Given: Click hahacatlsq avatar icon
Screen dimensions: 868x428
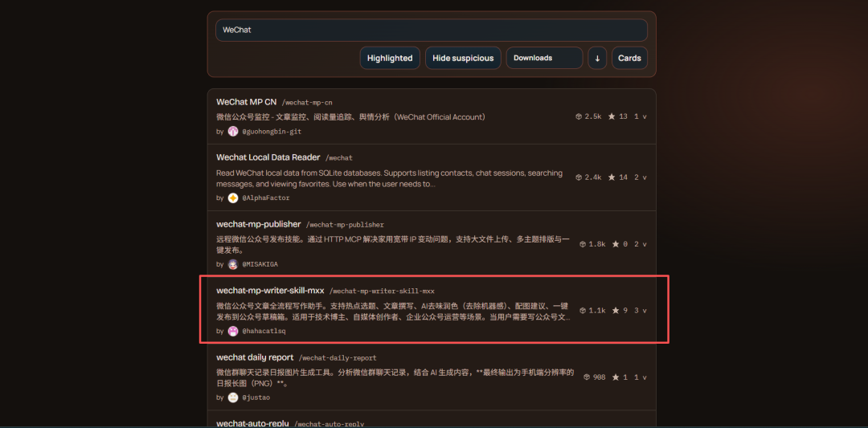Looking at the screenshot, I should point(233,331).
